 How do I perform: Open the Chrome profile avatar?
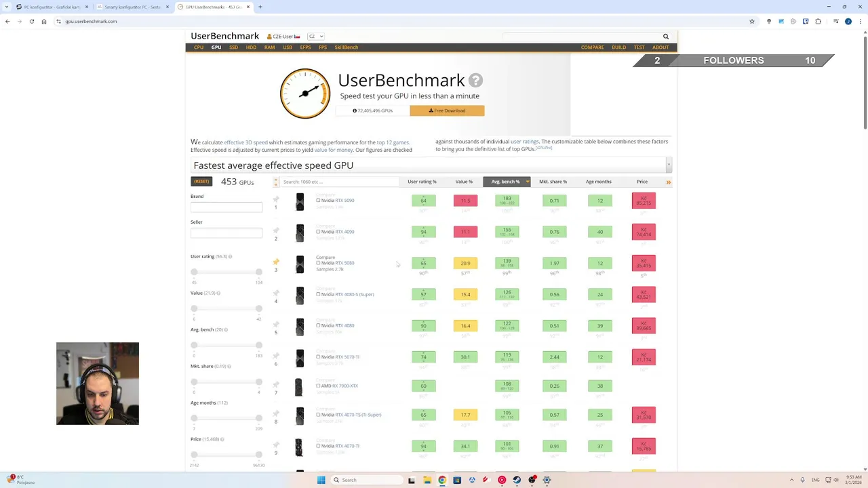[848, 21]
